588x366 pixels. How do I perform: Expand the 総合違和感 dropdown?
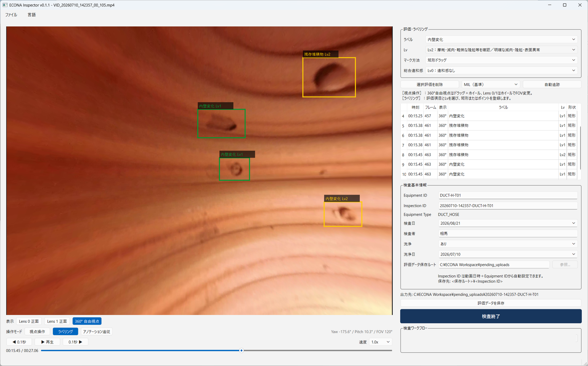click(x=501, y=70)
